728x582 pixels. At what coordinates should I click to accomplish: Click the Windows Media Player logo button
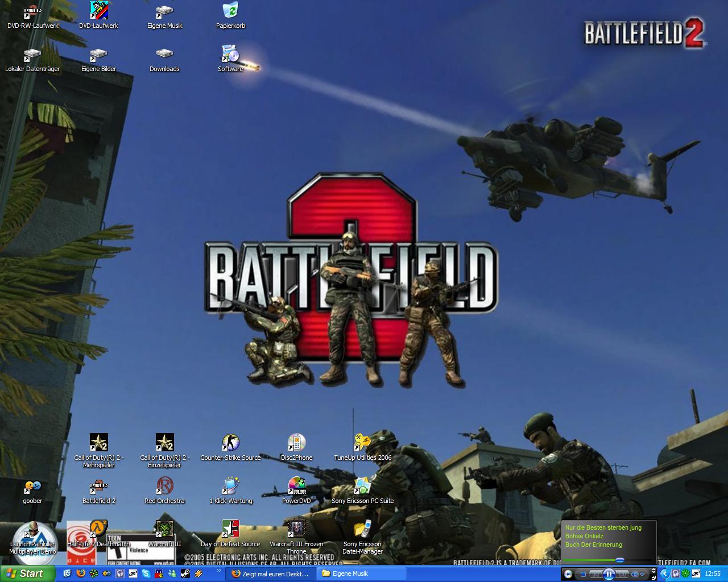(568, 574)
